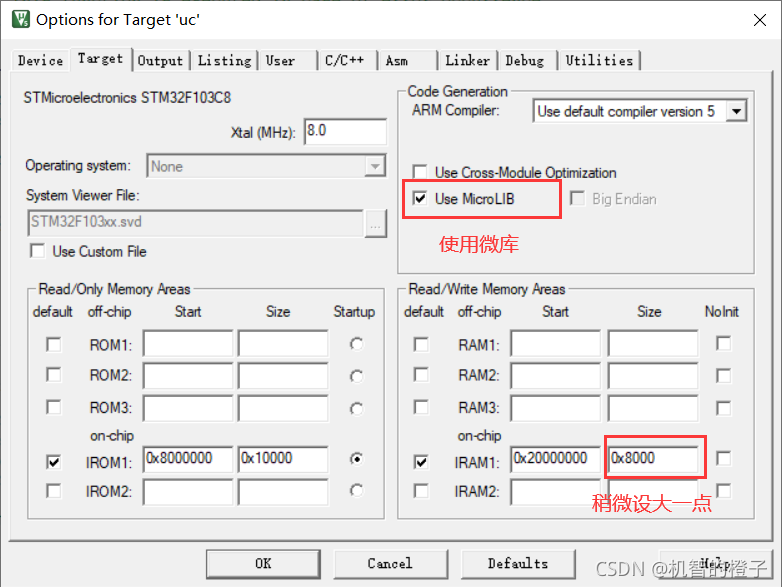Enable the Use Custom File checkbox
Screen dimensions: 782x587
(38, 250)
